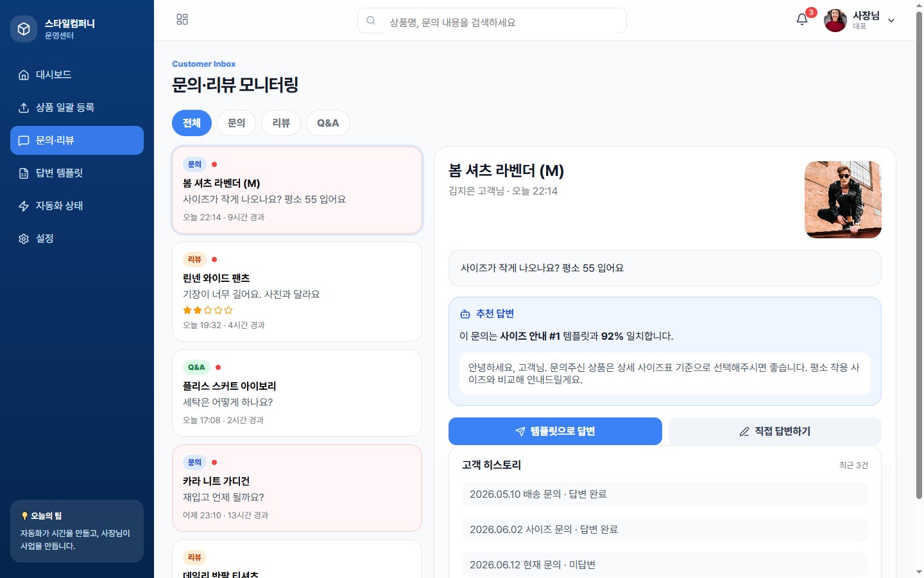
Task: Click the star rating on 린넨 와이드 팬츠
Action: [x=208, y=310]
